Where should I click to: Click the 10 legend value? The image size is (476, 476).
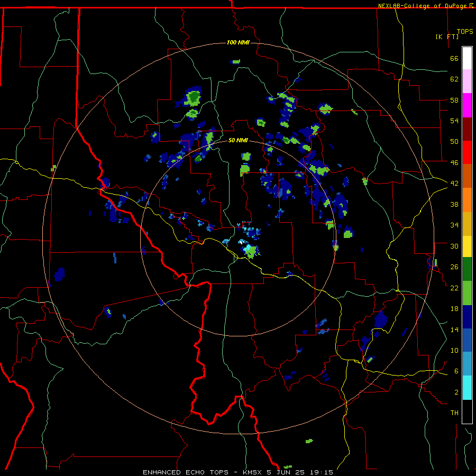pos(454,350)
